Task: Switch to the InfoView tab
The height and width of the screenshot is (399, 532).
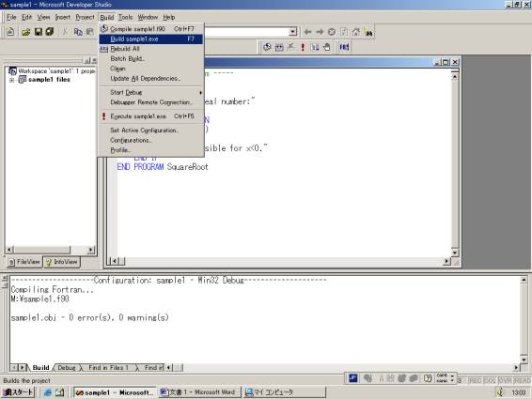Action: coord(62,262)
